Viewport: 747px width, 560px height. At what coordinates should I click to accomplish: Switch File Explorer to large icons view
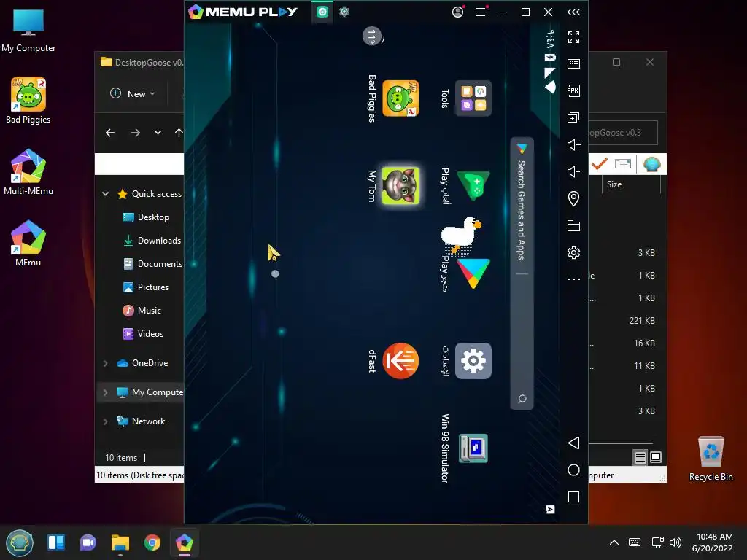click(656, 458)
